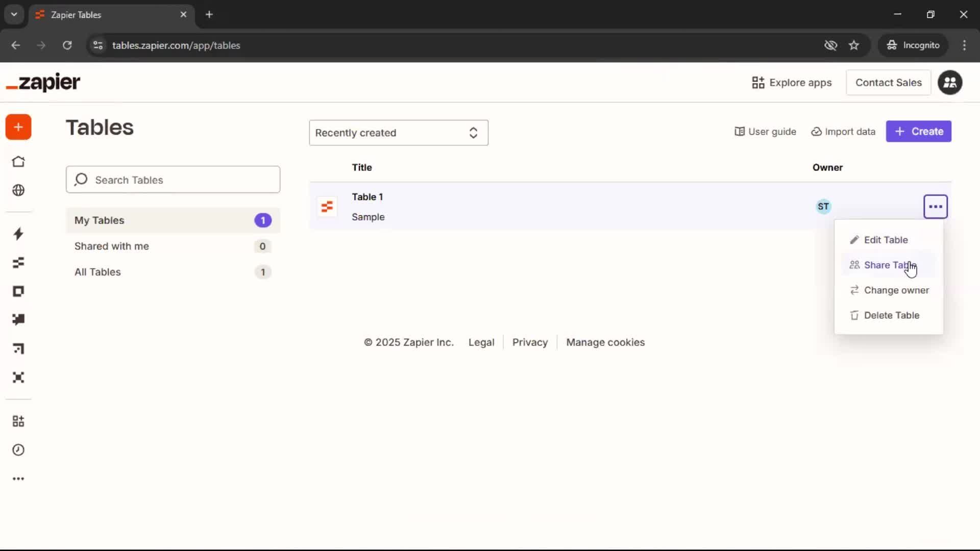The height and width of the screenshot is (551, 980).
Task: Open the Agents icon in left sidebar
Action: [18, 378]
